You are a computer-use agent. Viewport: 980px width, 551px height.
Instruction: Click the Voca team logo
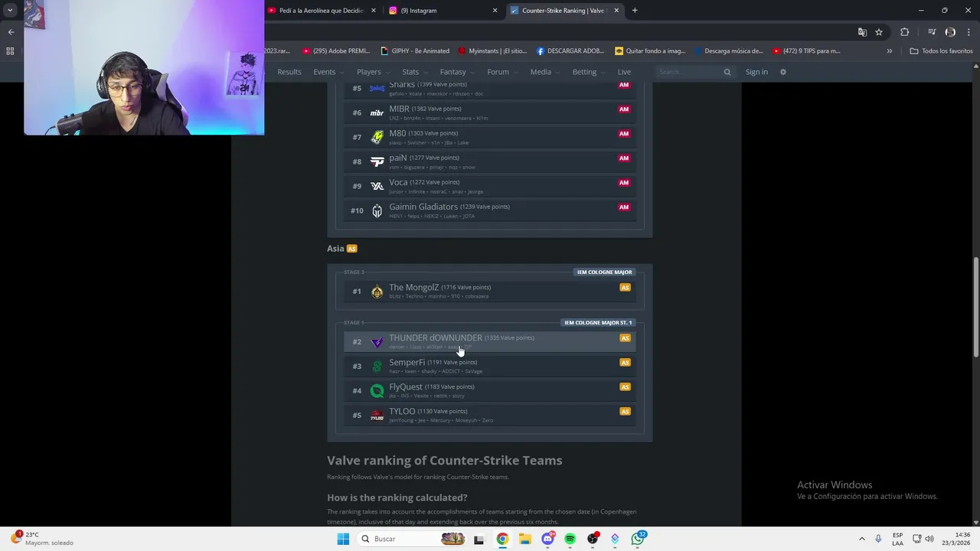point(377,186)
